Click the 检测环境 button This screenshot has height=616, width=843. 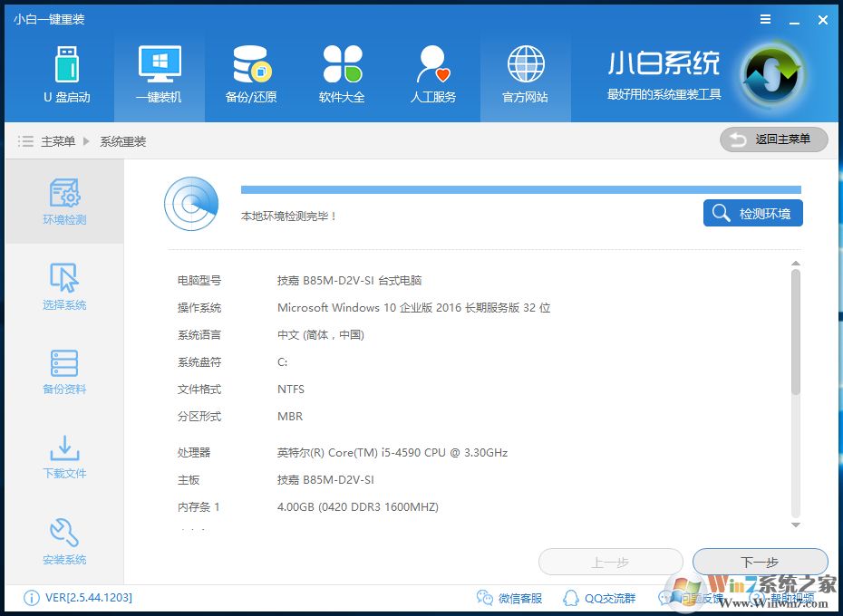(x=752, y=213)
